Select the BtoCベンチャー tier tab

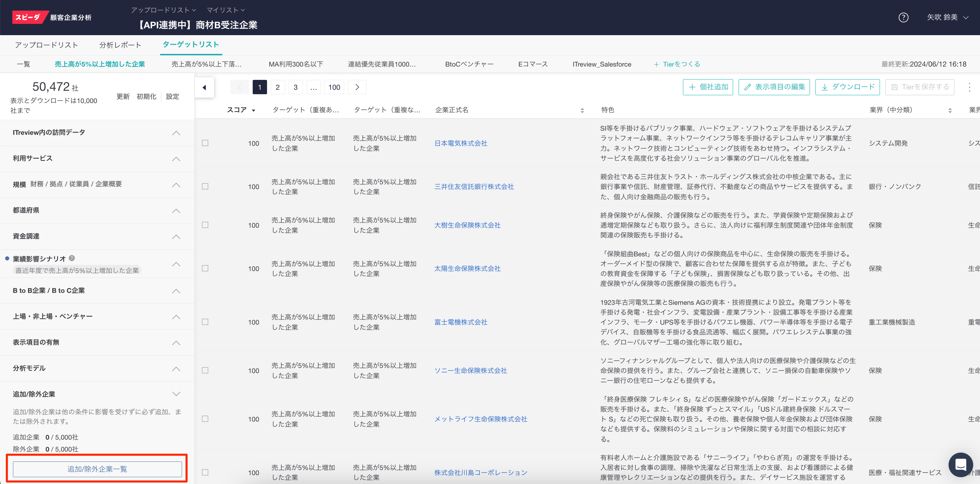coord(469,64)
